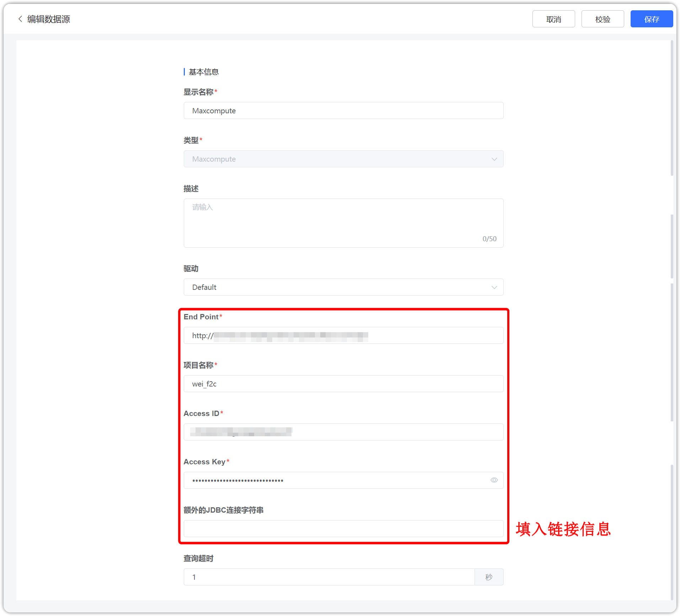The width and height of the screenshot is (680, 616).
Task: Save the data source with 保存
Action: (652, 19)
